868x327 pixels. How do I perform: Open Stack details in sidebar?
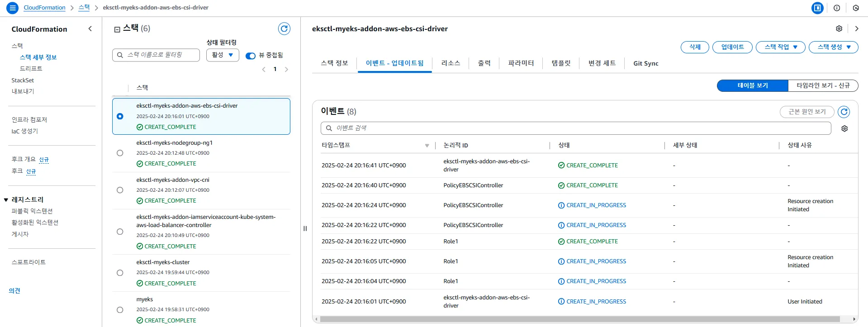(x=38, y=57)
